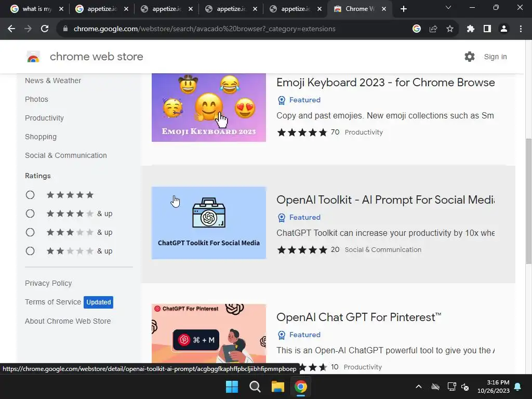
Task: Click 'ChatGPT Toolkit can increase' description
Action: pos(385,233)
